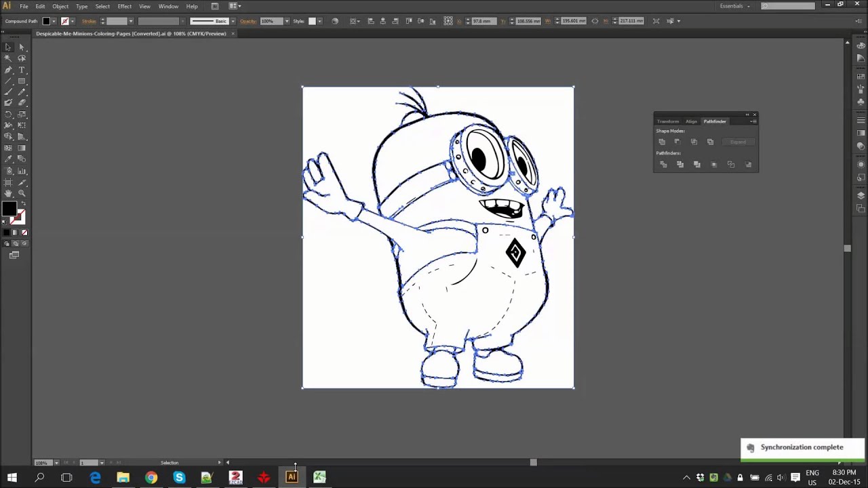Open Google Chrome from the taskbar
This screenshot has width=868, height=488.
[x=151, y=478]
